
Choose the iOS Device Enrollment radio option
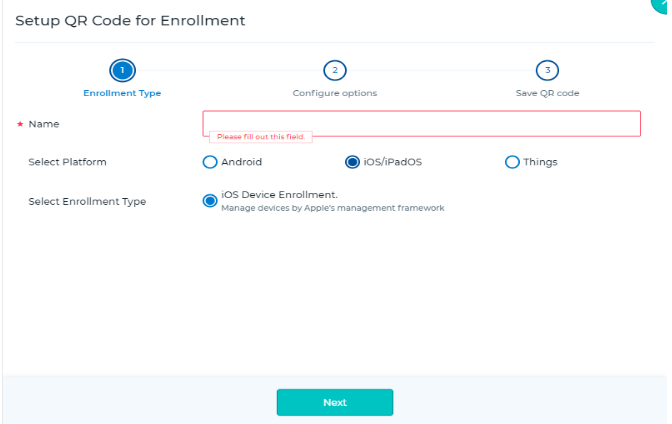pos(210,201)
